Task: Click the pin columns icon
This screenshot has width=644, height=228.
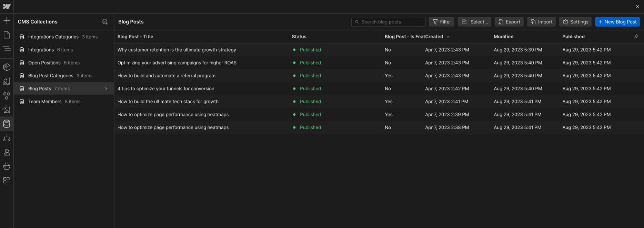Action: (636, 37)
